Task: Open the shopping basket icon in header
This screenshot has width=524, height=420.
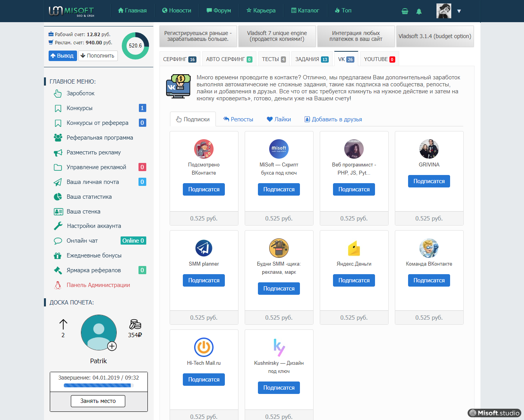Action: pyautogui.click(x=405, y=11)
